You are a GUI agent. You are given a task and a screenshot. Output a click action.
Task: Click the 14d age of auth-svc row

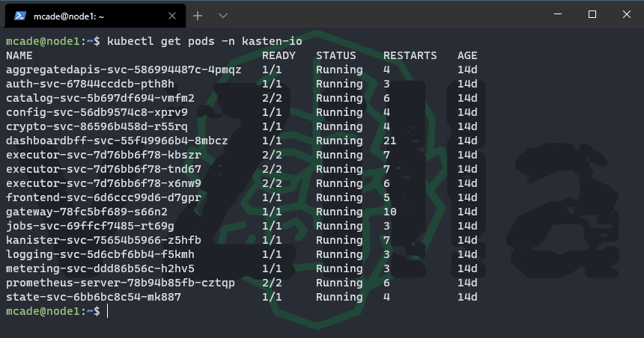point(467,84)
